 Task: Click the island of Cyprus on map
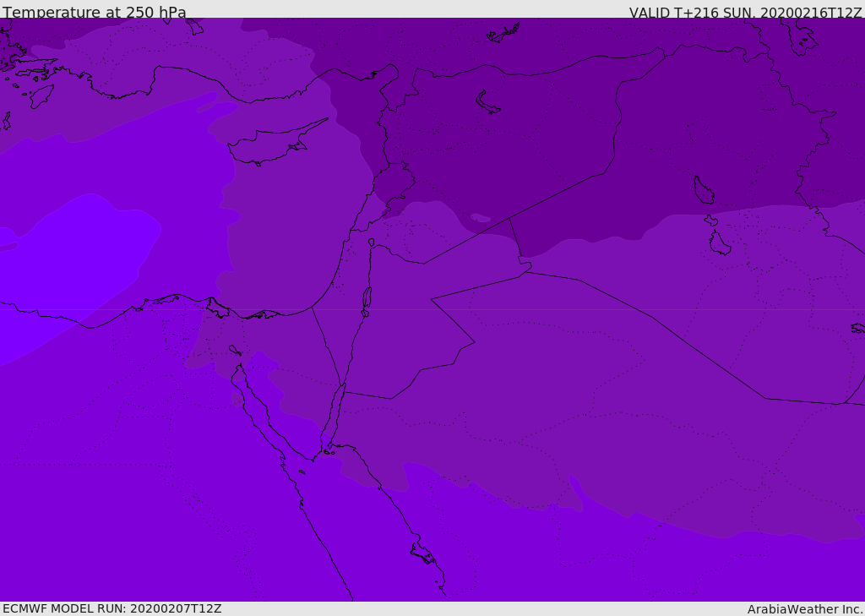[271, 145]
